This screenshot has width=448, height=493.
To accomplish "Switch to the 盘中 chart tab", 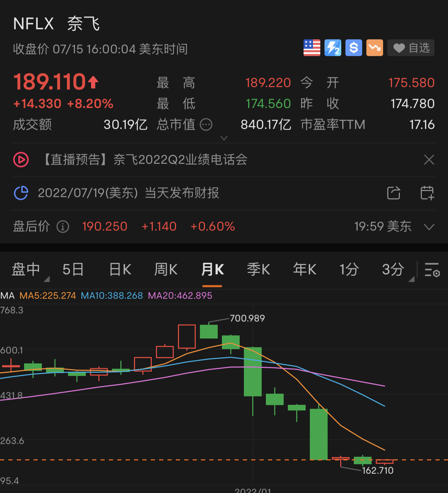I will point(26,270).
